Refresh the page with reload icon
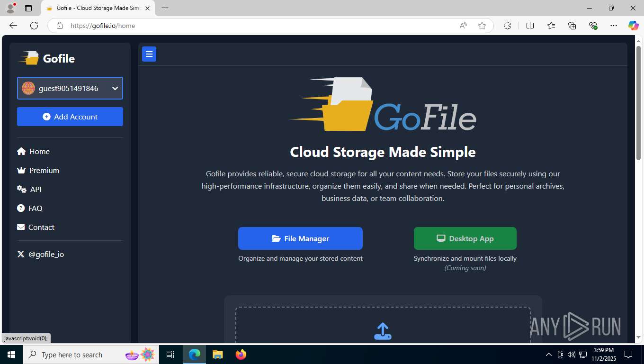This screenshot has height=364, width=644. click(34, 26)
